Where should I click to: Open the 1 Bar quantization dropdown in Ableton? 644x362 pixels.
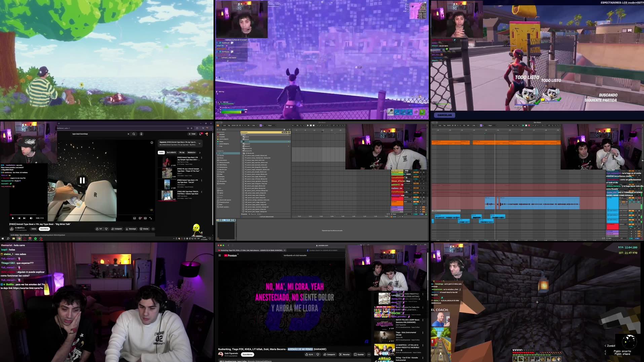[254, 125]
